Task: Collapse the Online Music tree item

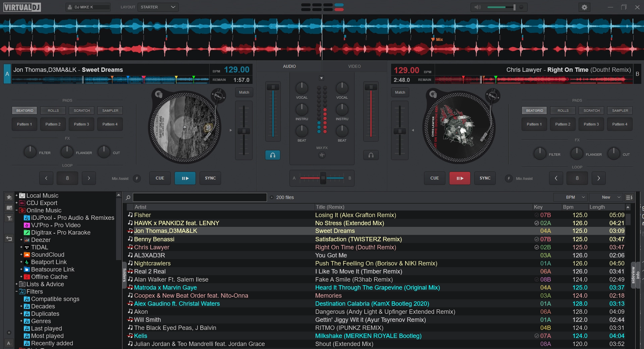Action: 17,210
